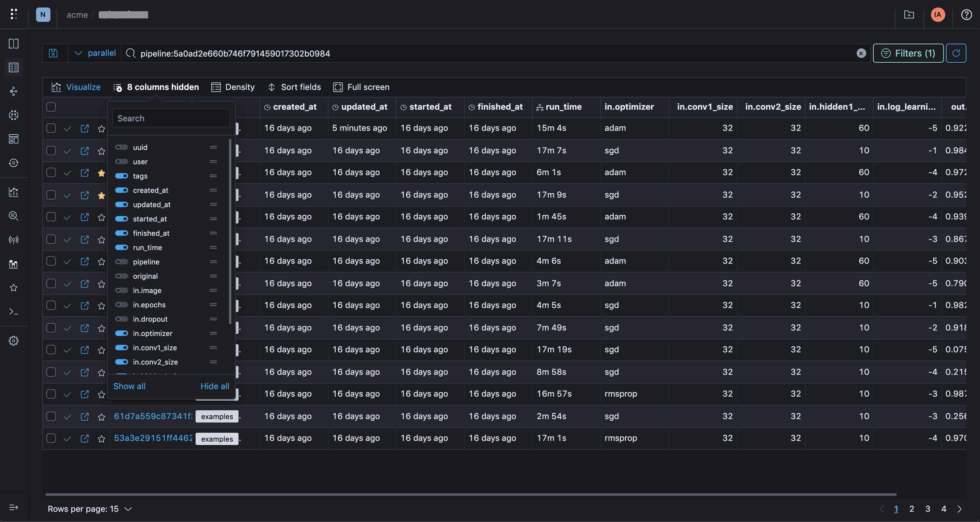Switch to Full screen view

[362, 87]
